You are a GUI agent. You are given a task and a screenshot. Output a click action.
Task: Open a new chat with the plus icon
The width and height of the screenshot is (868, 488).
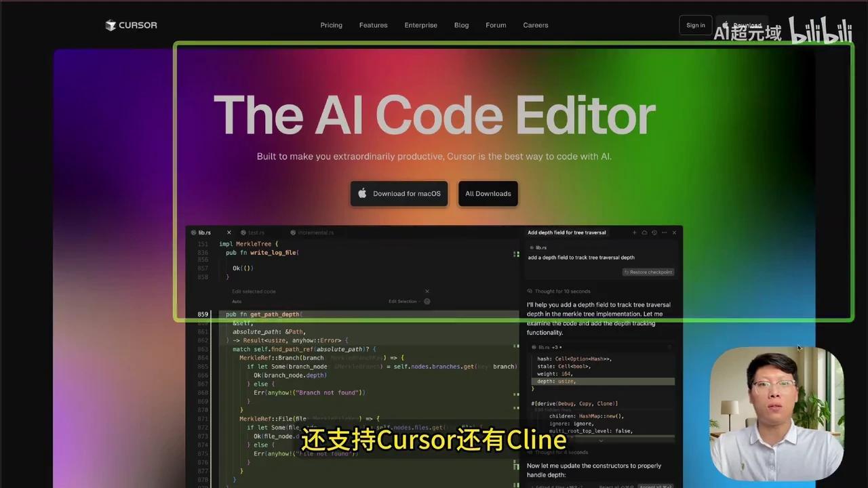pos(634,232)
